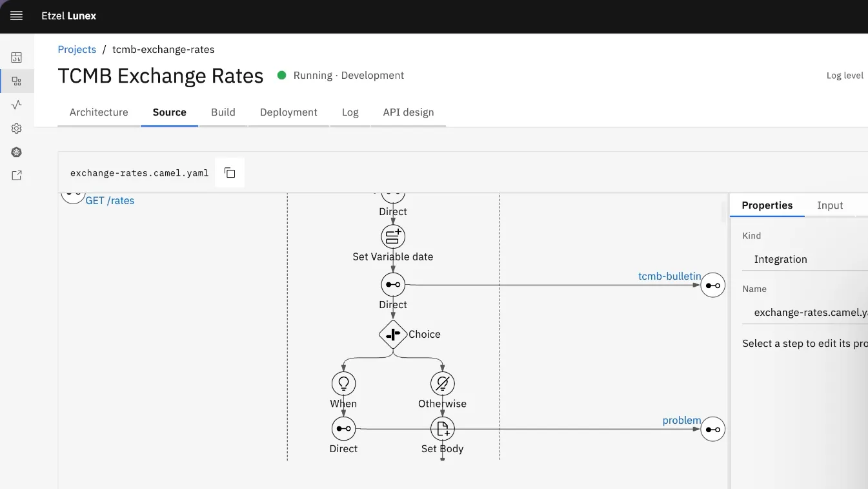Select the Properties panel tab
Viewport: 868px width, 489px height.
click(767, 205)
